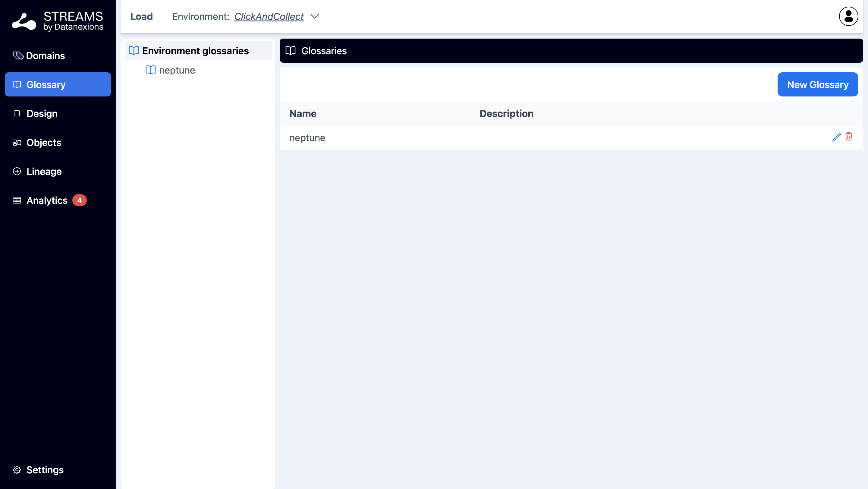Click the Streams by Datanexions logo
The height and width of the screenshot is (489, 868).
tap(57, 21)
